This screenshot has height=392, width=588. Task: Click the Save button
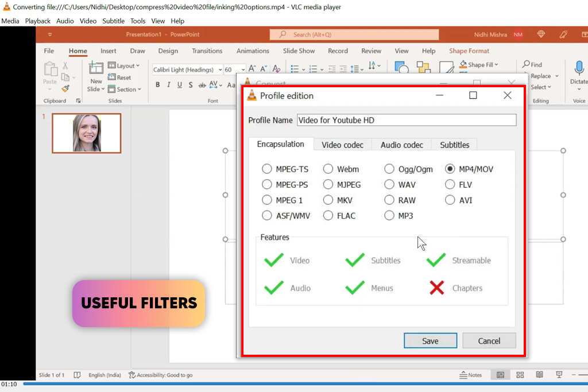click(x=430, y=341)
